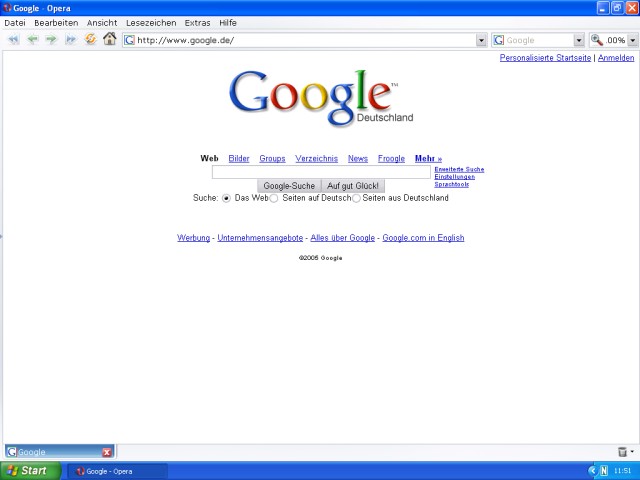This screenshot has height=480, width=640.
Task: Open the Verzeichnis link
Action: tap(316, 158)
